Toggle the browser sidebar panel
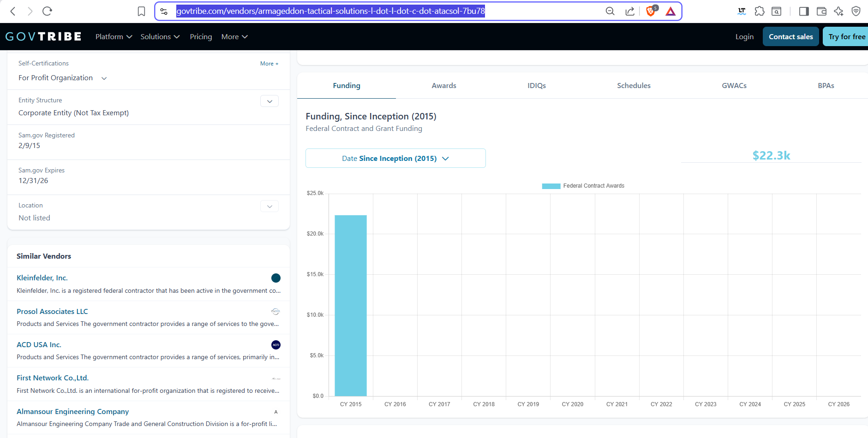Image resolution: width=868 pixels, height=438 pixels. point(804,11)
